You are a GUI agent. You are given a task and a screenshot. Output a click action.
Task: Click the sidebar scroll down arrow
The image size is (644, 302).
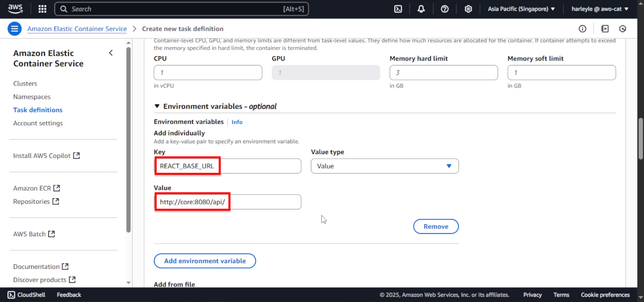click(128, 283)
